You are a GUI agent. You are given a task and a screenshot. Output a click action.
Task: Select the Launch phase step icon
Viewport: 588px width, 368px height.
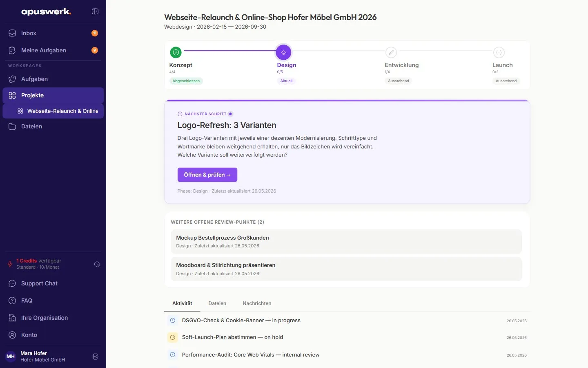tap(499, 52)
